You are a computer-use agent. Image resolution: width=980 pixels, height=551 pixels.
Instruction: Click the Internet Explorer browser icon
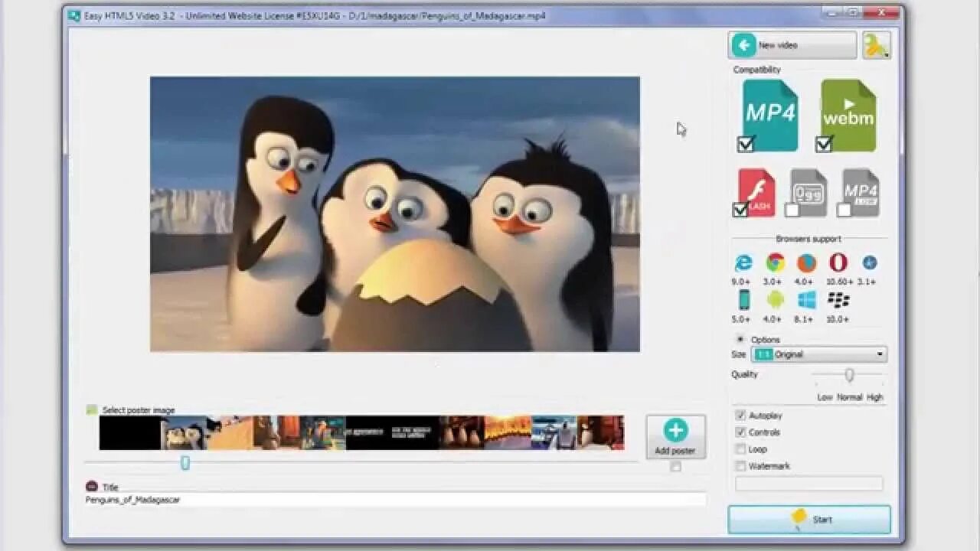[x=743, y=263]
